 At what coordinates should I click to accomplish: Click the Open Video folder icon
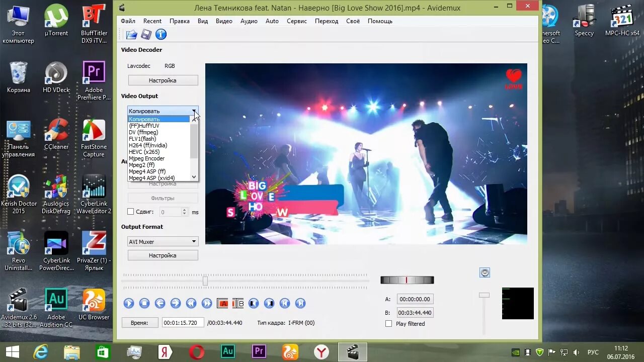[x=131, y=34]
